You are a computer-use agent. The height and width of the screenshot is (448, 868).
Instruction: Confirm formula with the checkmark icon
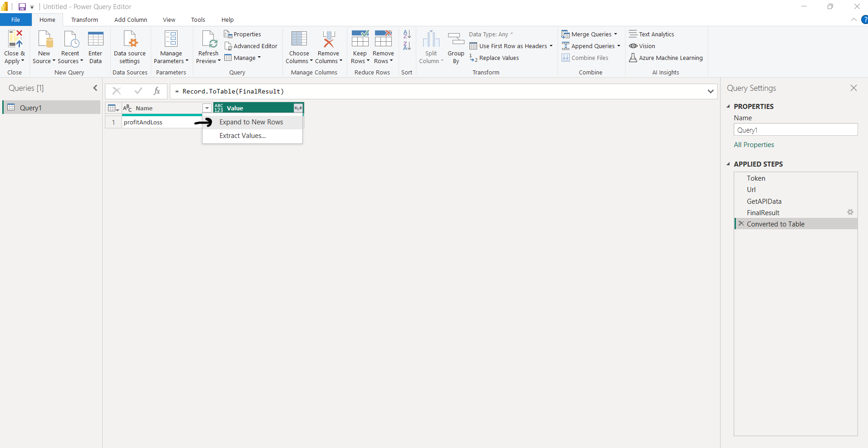(x=138, y=91)
